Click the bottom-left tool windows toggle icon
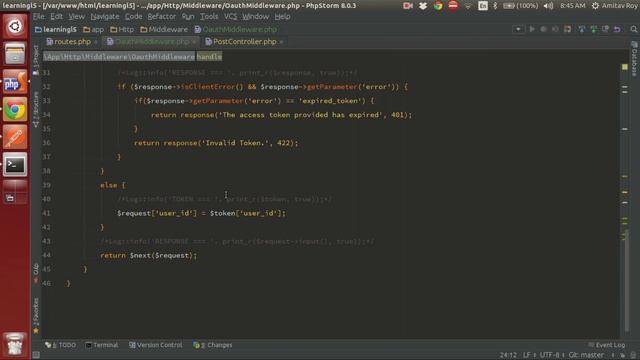The height and width of the screenshot is (360, 640). tap(36, 355)
